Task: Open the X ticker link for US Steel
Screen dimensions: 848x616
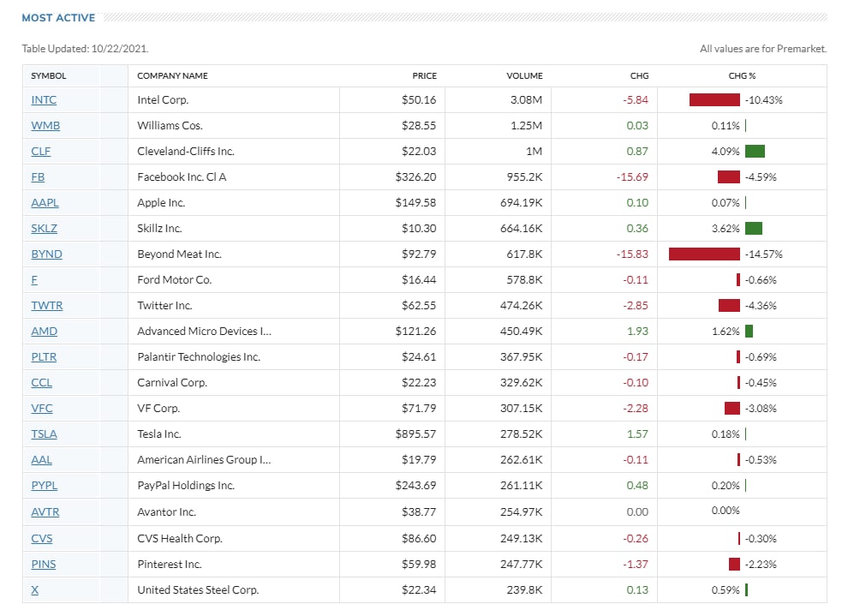Action: pos(34,590)
